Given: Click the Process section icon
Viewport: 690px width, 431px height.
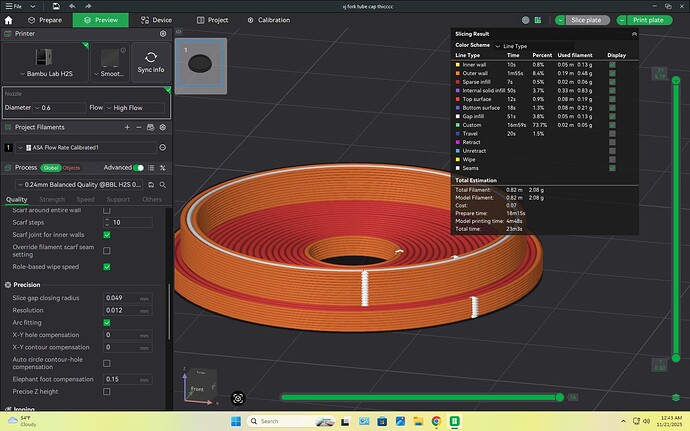Looking at the screenshot, I should (7, 168).
